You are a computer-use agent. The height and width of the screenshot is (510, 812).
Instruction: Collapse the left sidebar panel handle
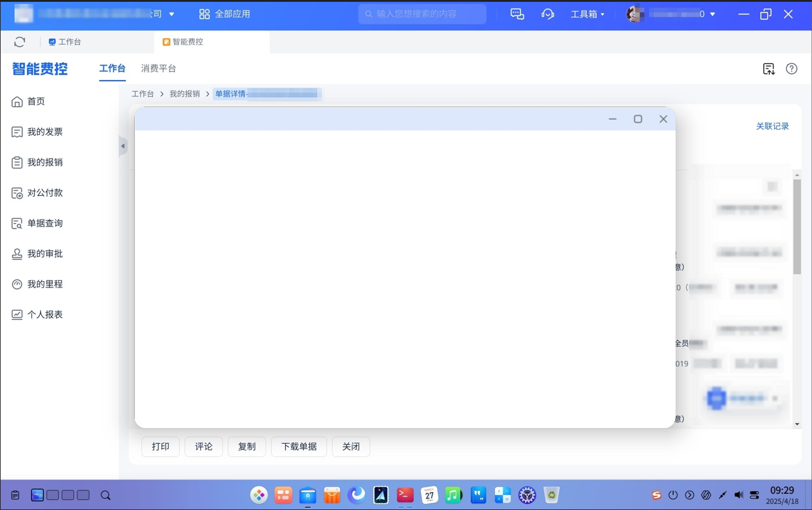[x=123, y=146]
